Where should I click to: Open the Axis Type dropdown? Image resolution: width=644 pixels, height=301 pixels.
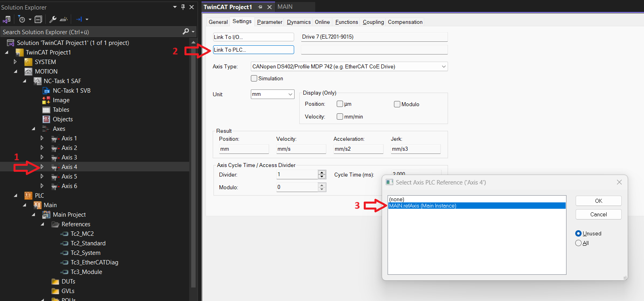tap(444, 66)
